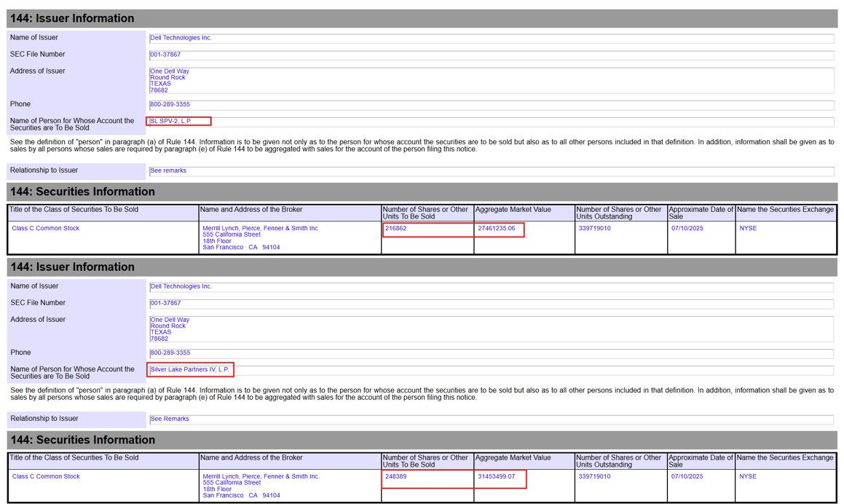844x504 pixels.
Task: Click the phone 800-289-3355 above Silver Lake Partners
Action: click(491, 353)
